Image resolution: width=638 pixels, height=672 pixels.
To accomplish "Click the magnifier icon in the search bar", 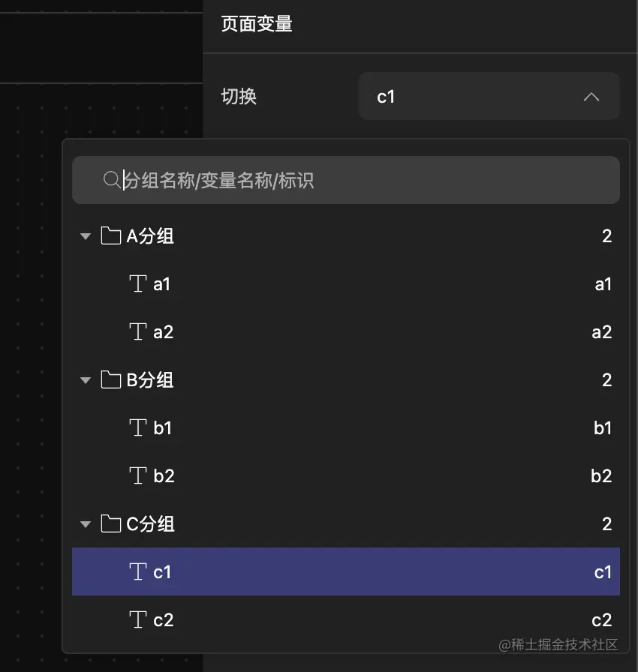I will [110, 180].
